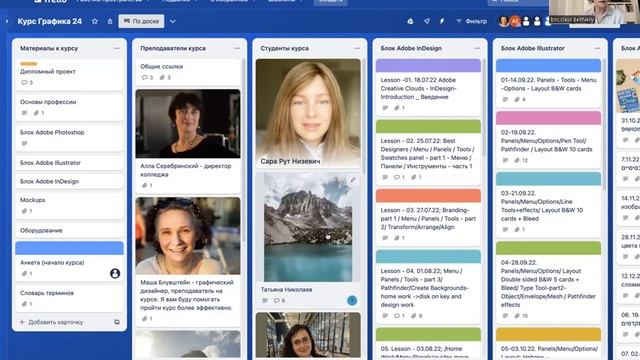Open the Google Drive power-up icon

[410, 21]
